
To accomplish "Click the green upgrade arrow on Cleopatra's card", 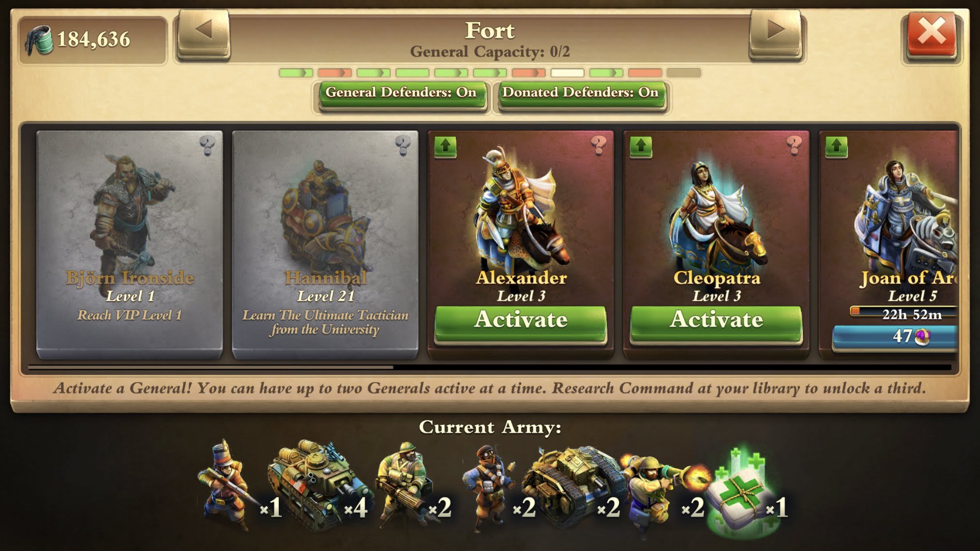I will coord(641,147).
